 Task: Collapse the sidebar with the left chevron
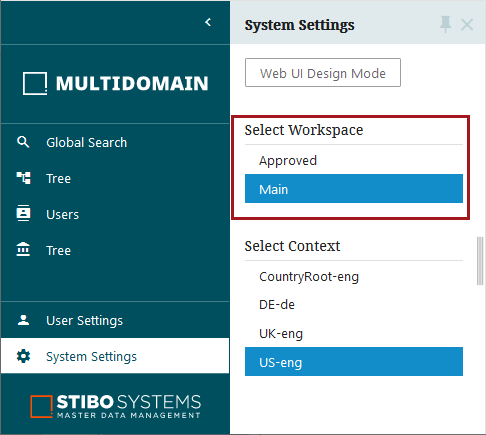tap(208, 22)
